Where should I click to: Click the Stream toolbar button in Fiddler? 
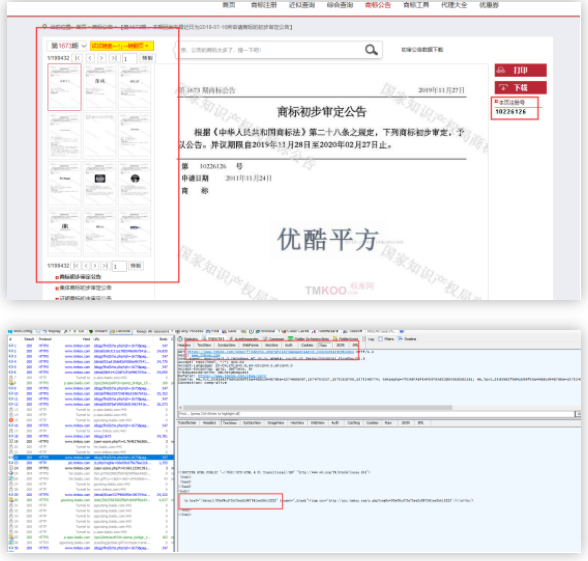coord(98,331)
